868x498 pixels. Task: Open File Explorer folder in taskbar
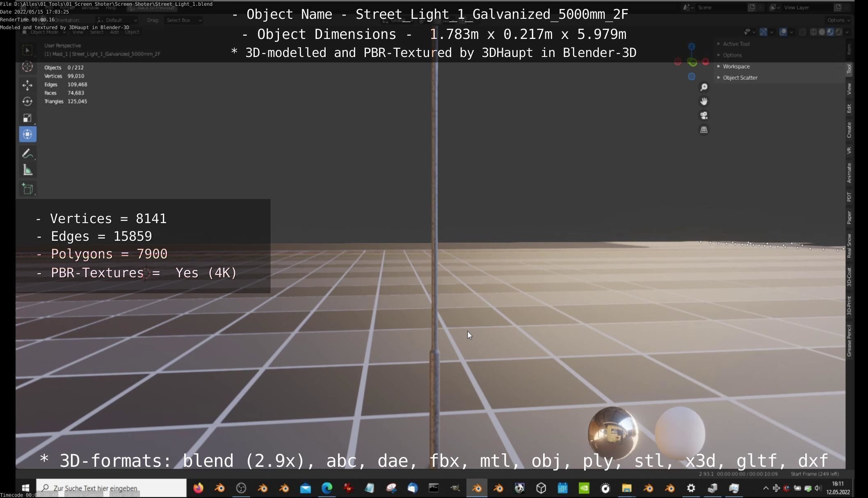(x=627, y=488)
